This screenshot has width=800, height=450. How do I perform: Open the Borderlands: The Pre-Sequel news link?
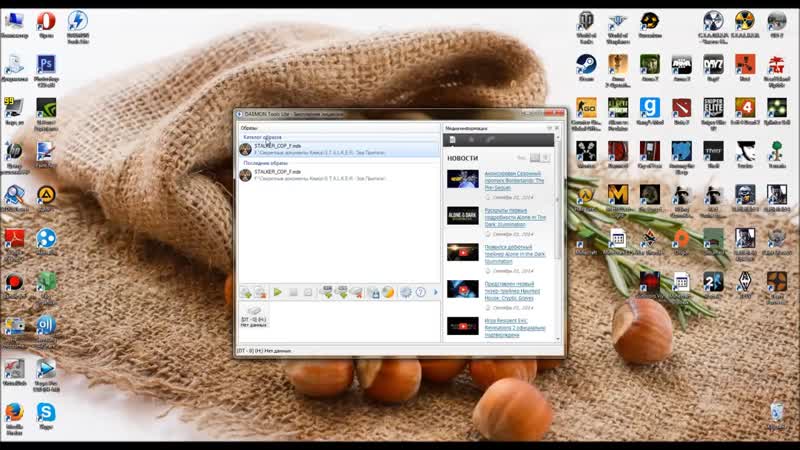tap(514, 181)
